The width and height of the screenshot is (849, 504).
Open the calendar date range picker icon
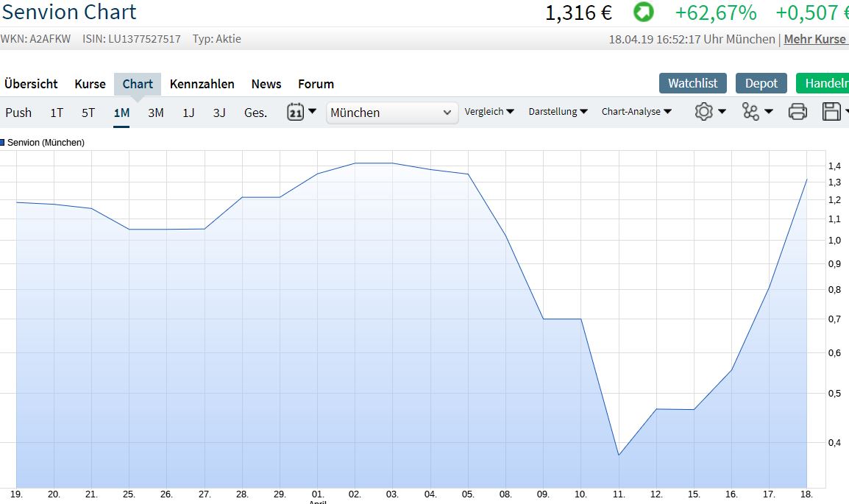click(x=297, y=113)
